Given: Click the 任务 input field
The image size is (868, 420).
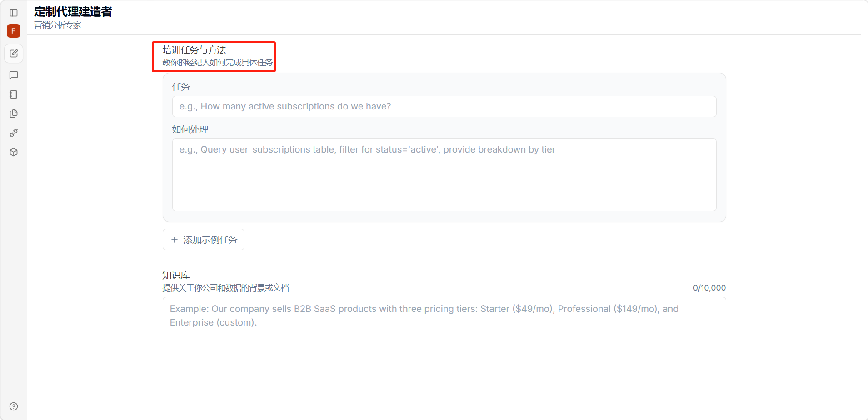Looking at the screenshot, I should point(444,106).
